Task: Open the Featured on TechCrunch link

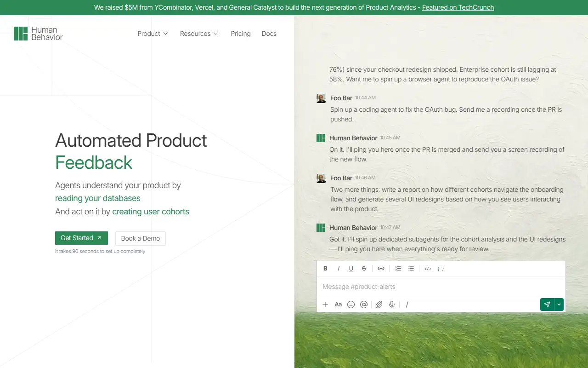Action: coord(458,7)
